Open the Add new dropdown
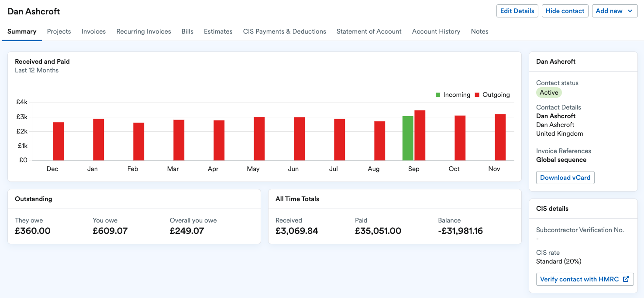Viewport: 644px width, 298px height. click(x=615, y=11)
